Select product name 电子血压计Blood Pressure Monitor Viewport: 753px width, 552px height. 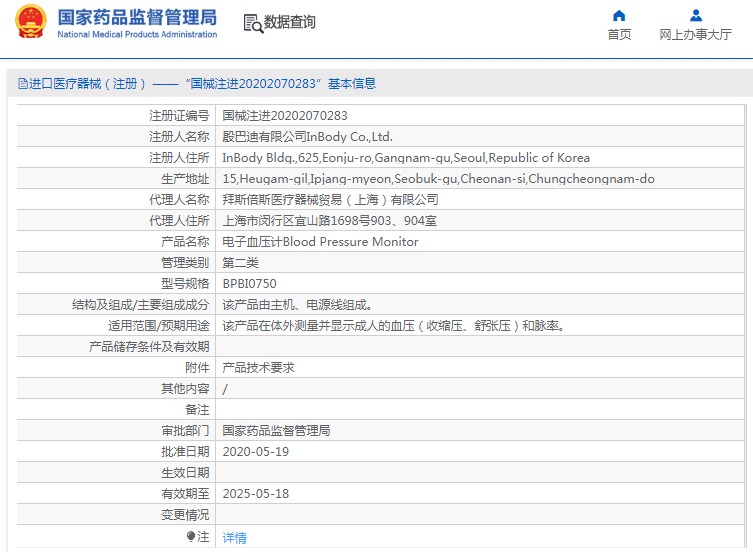click(320, 242)
